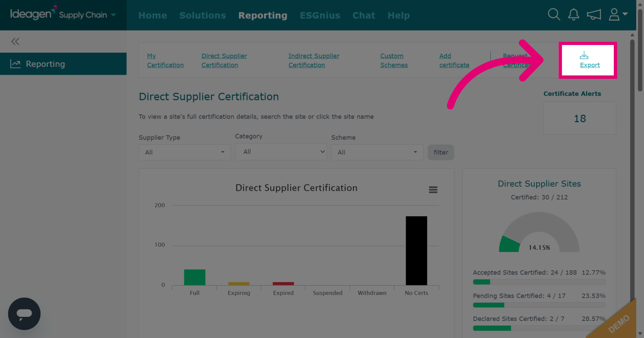This screenshot has width=644, height=338.
Task: Click the Ideagen logo
Action: tap(33, 13)
